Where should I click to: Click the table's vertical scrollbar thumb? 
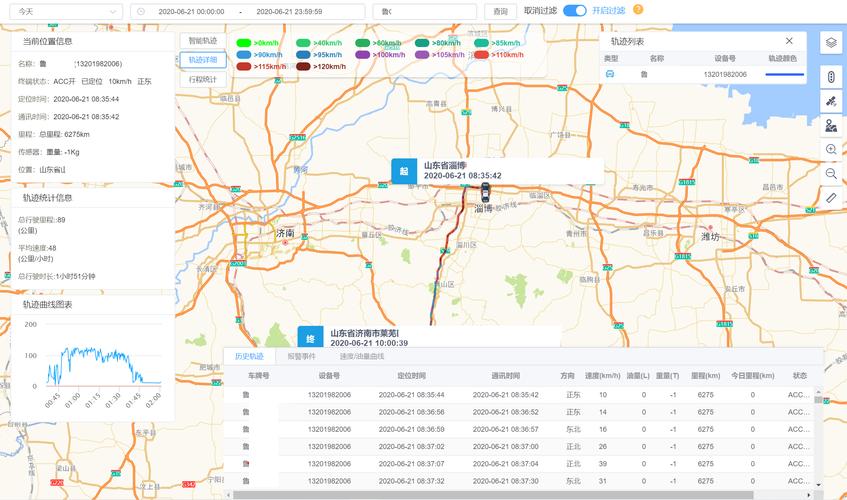[x=818, y=400]
